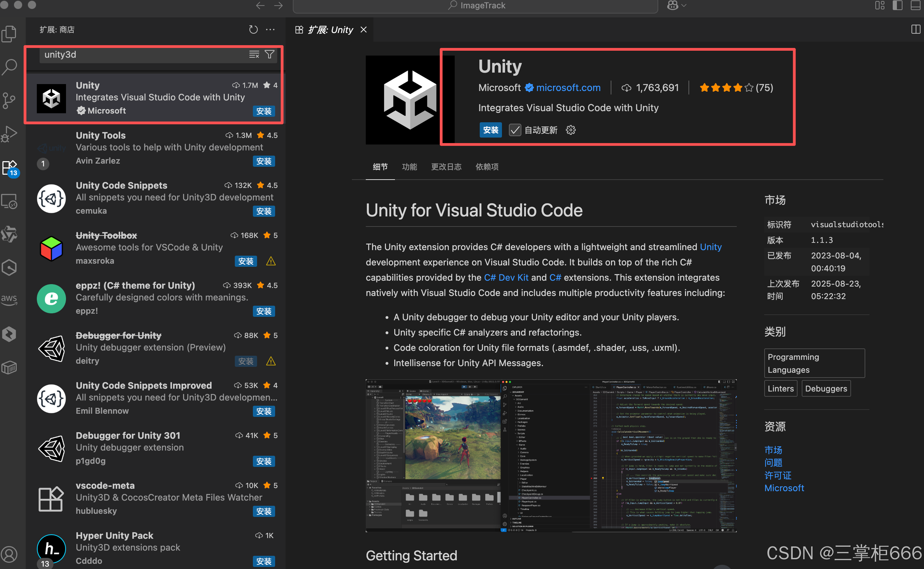The image size is (924, 569).
Task: Open the Explorer view in activity bar
Action: pos(9,34)
